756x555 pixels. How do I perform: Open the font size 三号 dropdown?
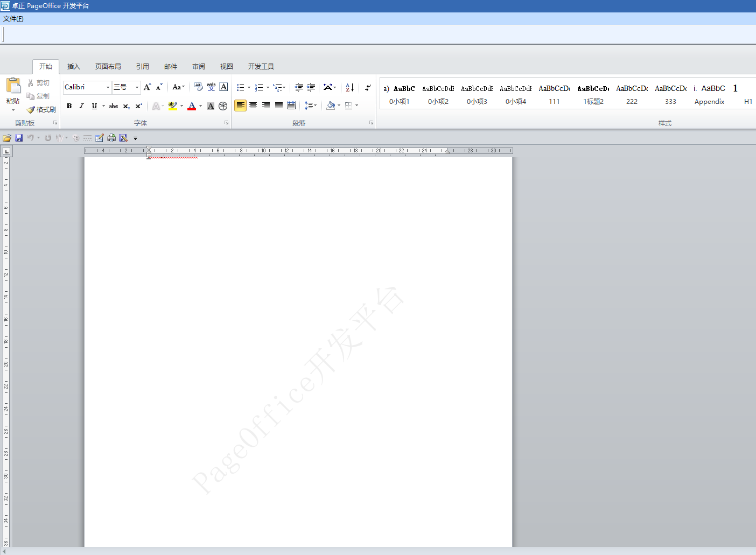point(137,87)
